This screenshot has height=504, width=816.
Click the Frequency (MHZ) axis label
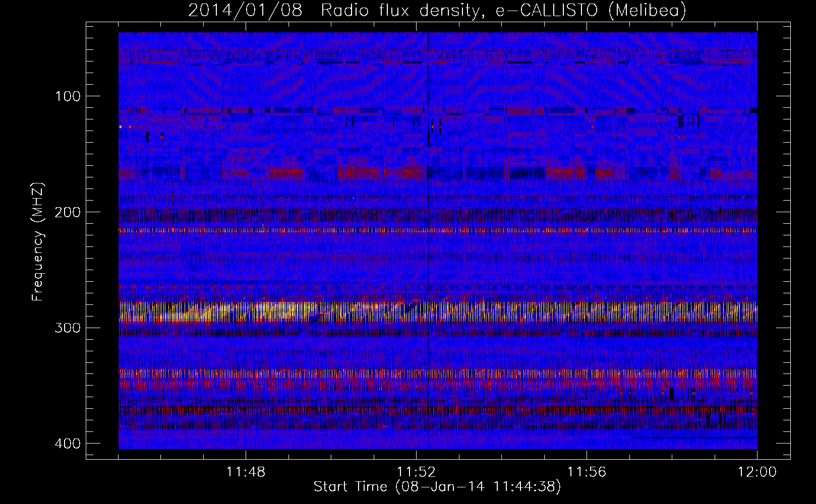tap(38, 241)
